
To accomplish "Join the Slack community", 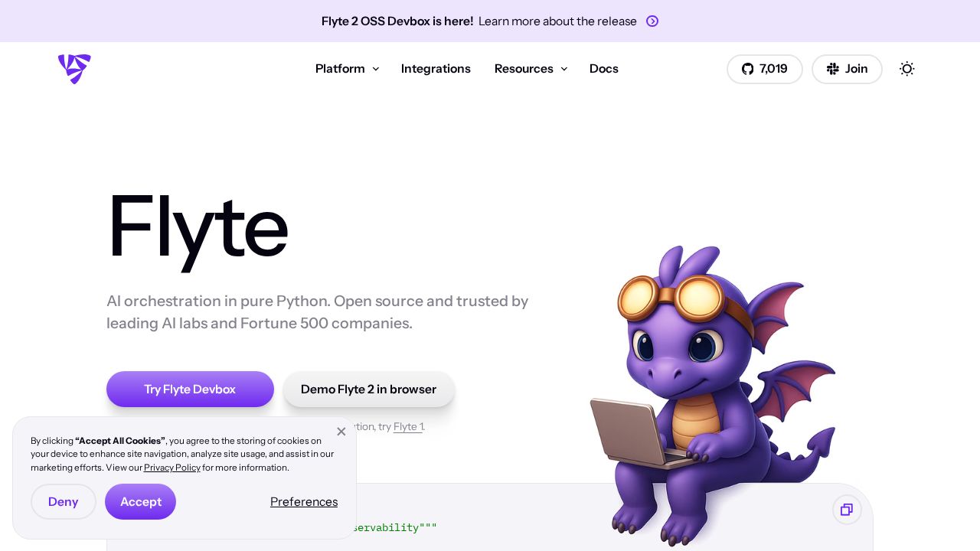I will (x=847, y=69).
